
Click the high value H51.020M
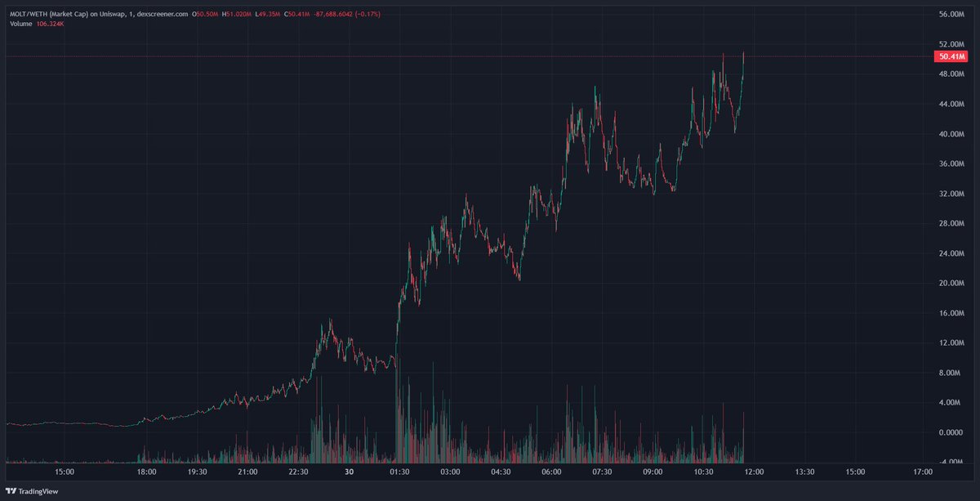pyautogui.click(x=238, y=15)
